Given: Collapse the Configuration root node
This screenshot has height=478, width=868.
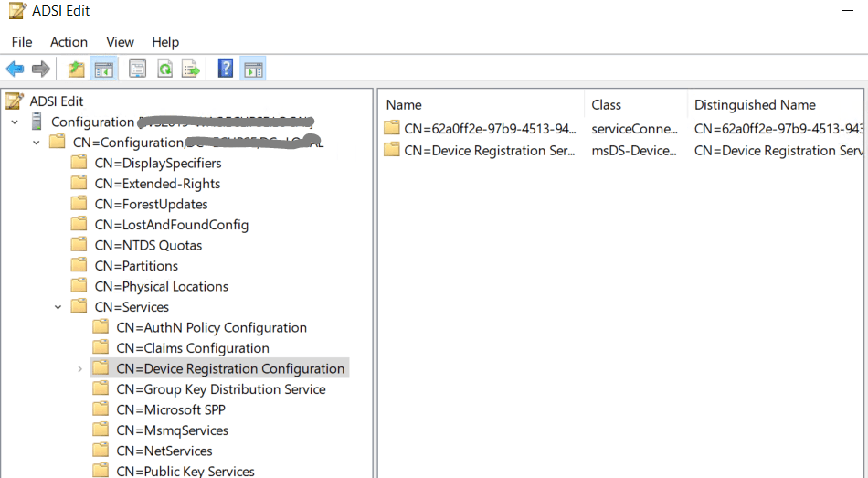Looking at the screenshot, I should coord(15,122).
